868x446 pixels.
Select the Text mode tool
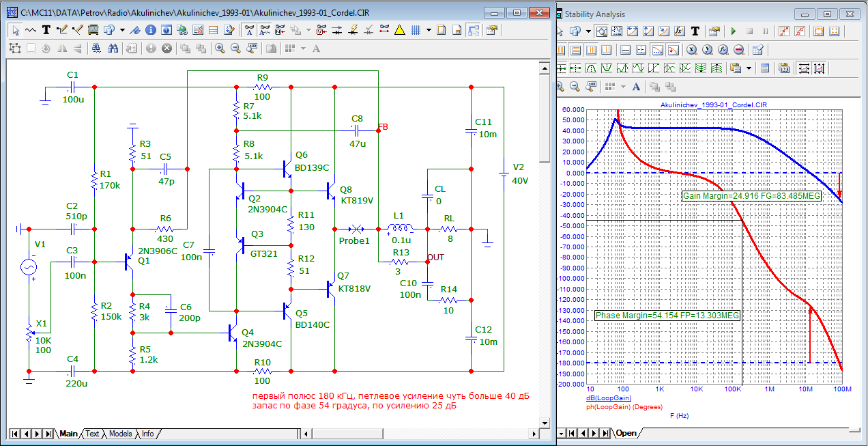coord(46,30)
